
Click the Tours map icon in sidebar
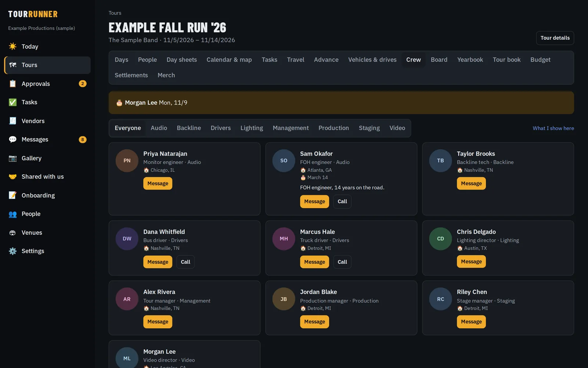click(x=12, y=65)
